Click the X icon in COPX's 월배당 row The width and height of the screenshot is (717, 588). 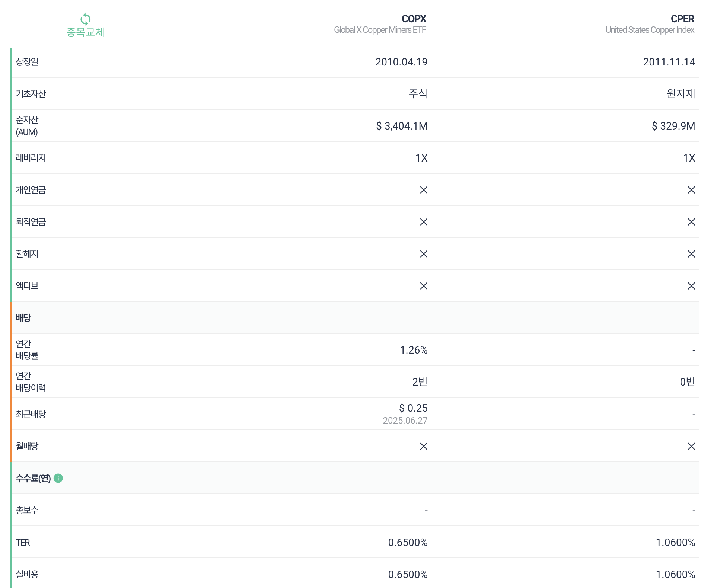[x=423, y=447]
